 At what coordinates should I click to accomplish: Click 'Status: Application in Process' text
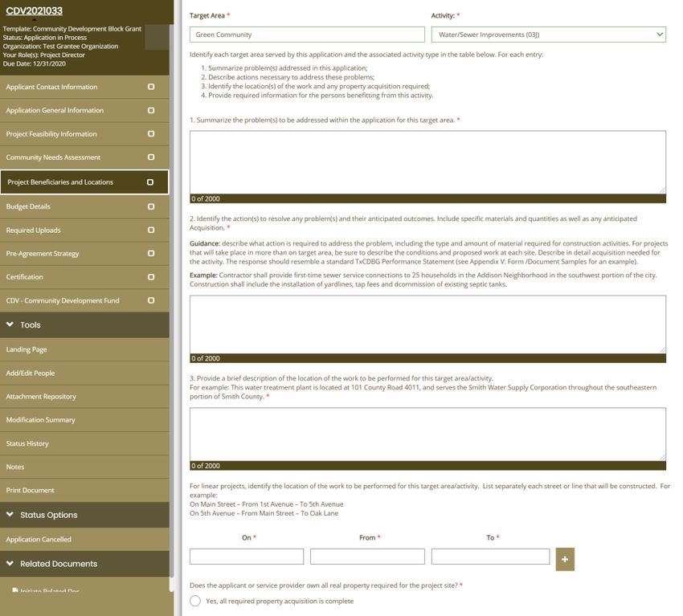[x=44, y=38]
